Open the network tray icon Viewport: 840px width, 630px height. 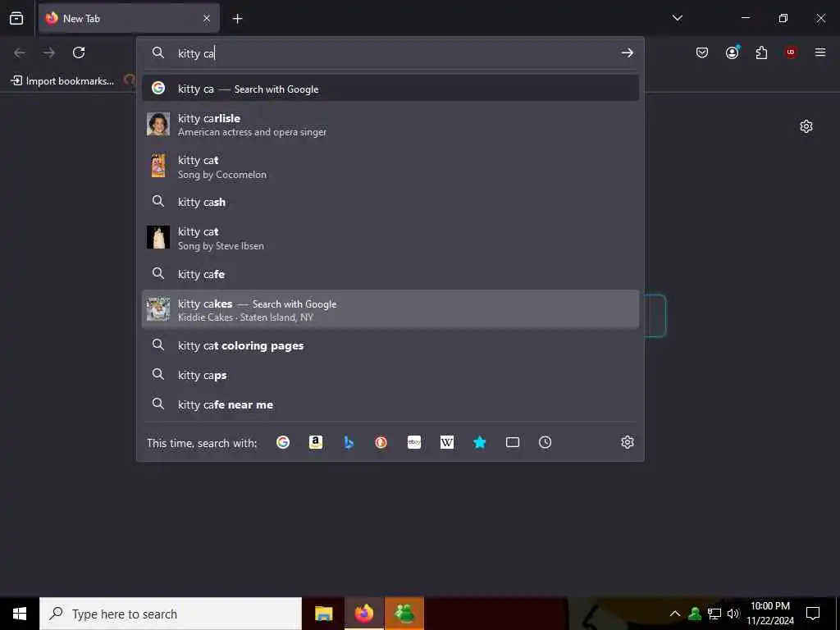point(714,614)
